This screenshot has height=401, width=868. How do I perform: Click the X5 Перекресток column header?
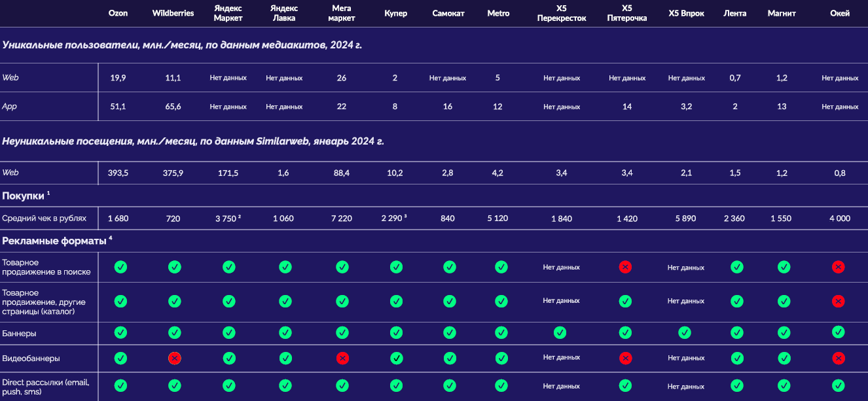[562, 13]
